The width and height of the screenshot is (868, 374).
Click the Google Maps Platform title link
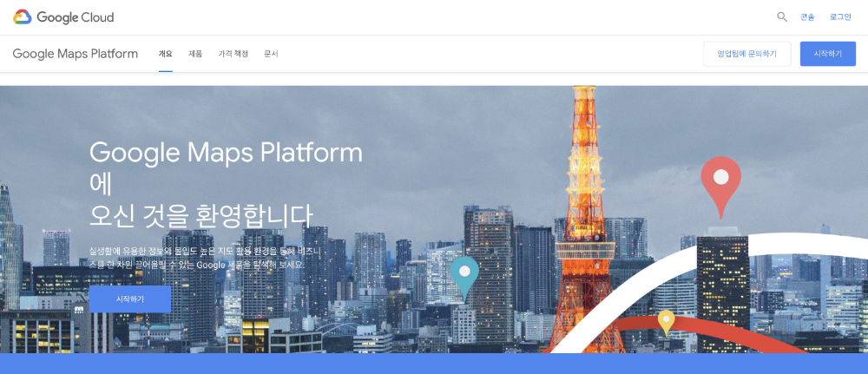(76, 54)
